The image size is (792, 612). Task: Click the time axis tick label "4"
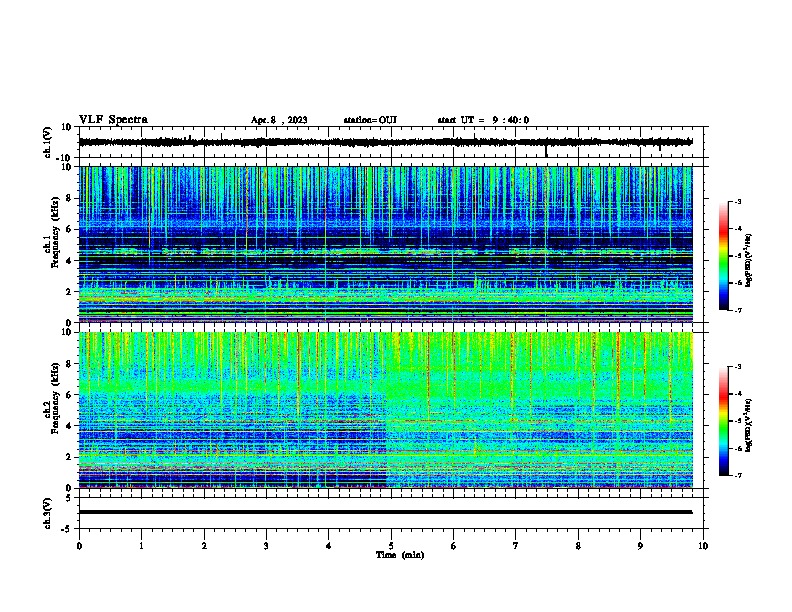pos(328,546)
